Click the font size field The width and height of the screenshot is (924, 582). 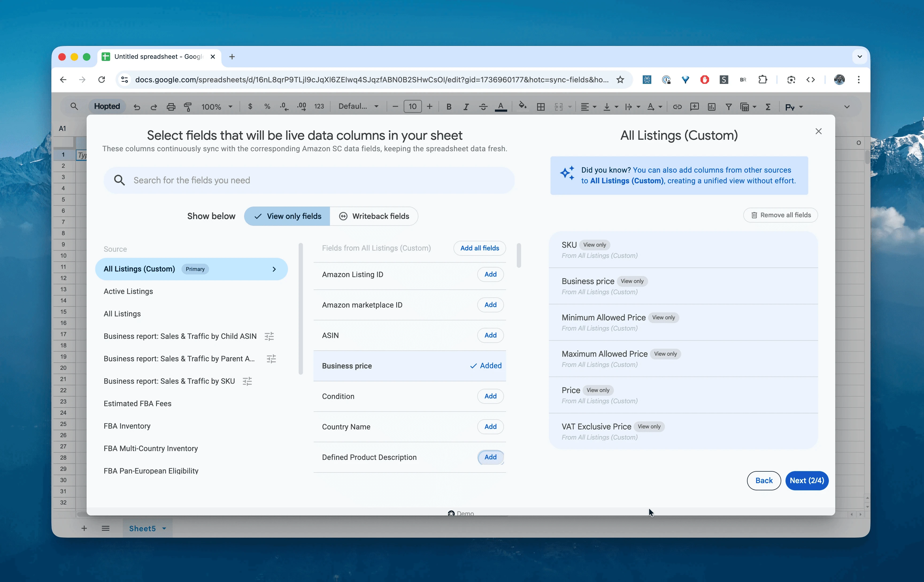coord(413,107)
